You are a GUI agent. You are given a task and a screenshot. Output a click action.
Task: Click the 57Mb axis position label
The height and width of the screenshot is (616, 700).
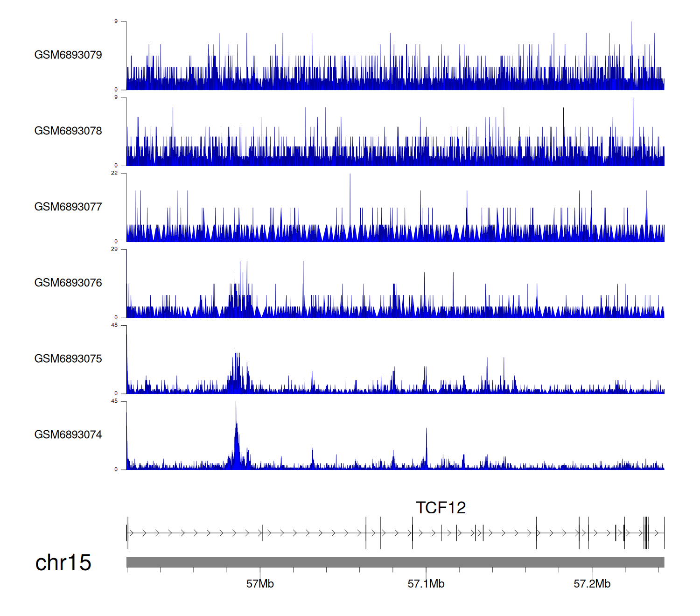260,584
